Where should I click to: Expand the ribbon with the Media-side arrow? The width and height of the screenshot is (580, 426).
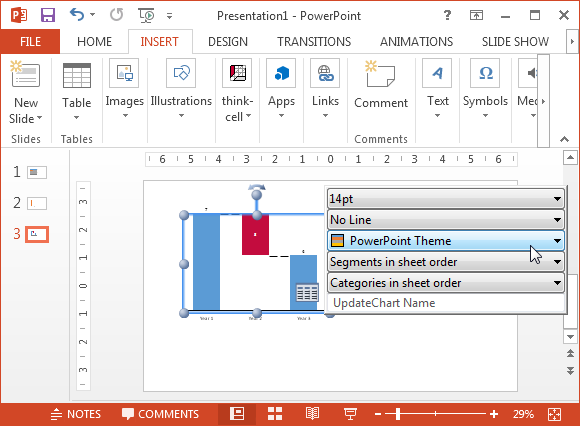tap(543, 101)
